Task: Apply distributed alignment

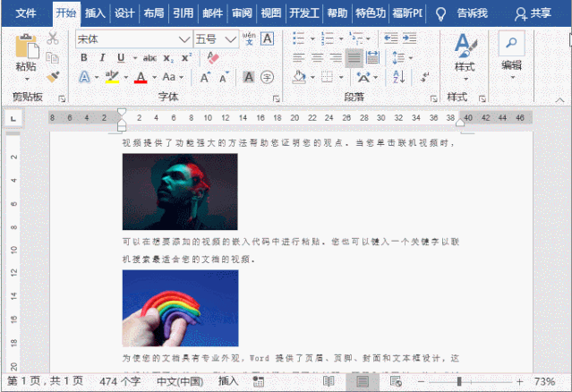Action: pyautogui.click(x=372, y=57)
